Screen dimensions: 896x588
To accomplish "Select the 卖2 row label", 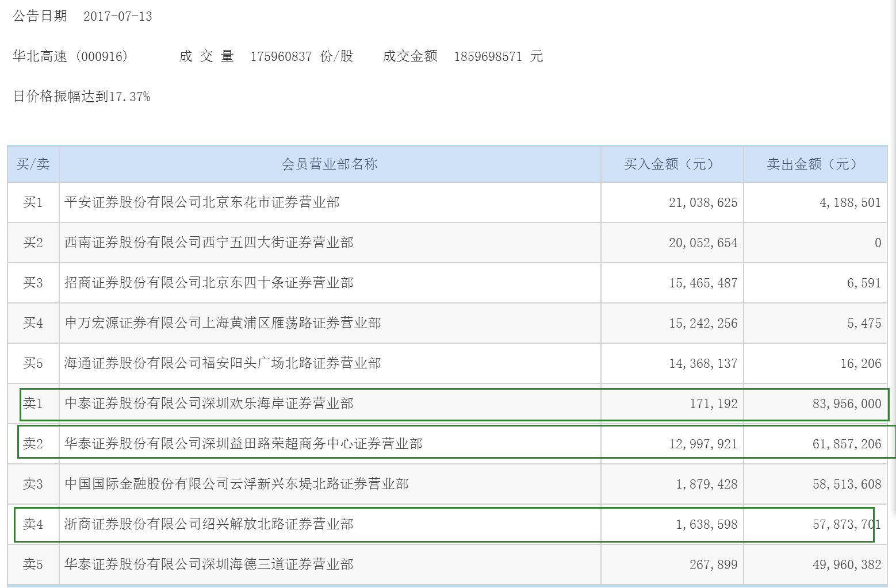I will 33,444.
